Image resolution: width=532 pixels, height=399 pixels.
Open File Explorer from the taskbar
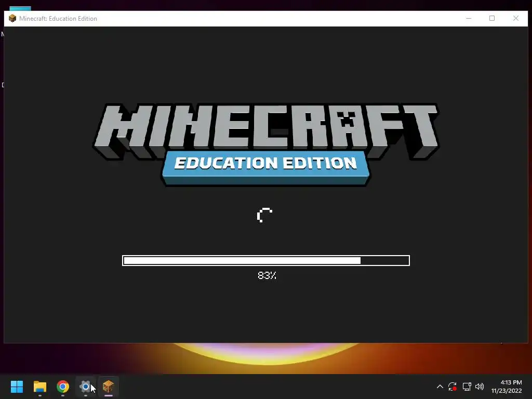click(39, 387)
